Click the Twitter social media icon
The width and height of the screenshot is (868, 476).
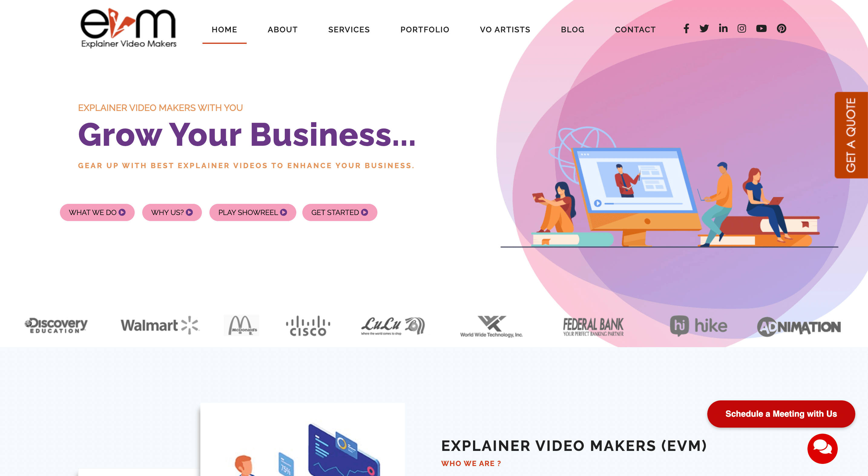704,28
